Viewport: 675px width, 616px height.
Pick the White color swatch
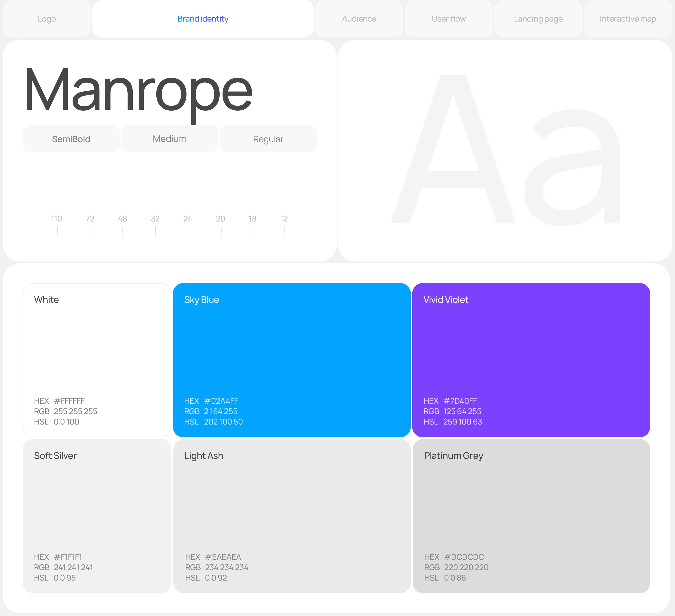[x=97, y=360]
